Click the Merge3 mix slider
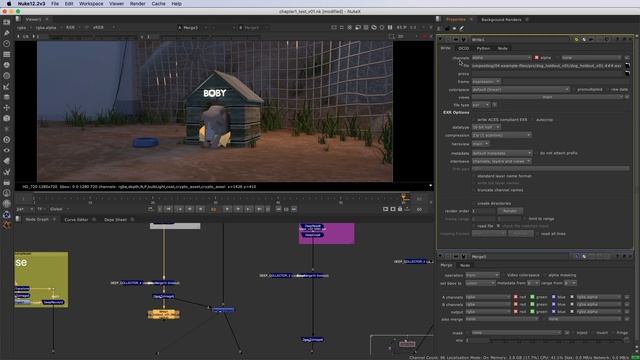Image resolution: width=640 pixels, height=360 pixels. [x=558, y=340]
